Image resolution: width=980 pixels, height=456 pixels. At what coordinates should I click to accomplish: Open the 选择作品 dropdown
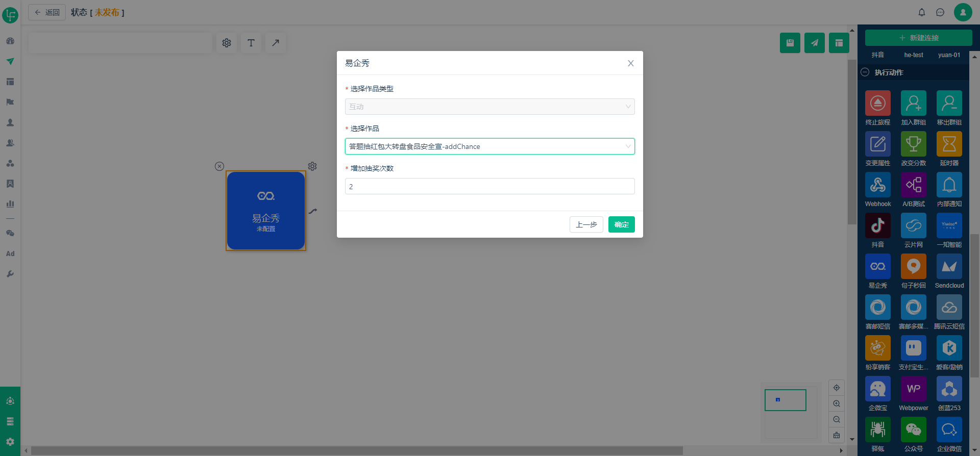(x=490, y=146)
